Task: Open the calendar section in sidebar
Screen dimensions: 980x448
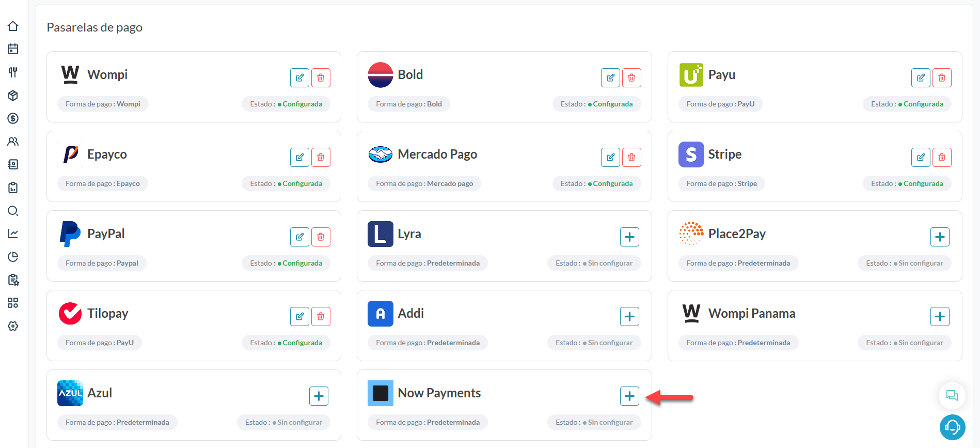Action: coord(13,49)
